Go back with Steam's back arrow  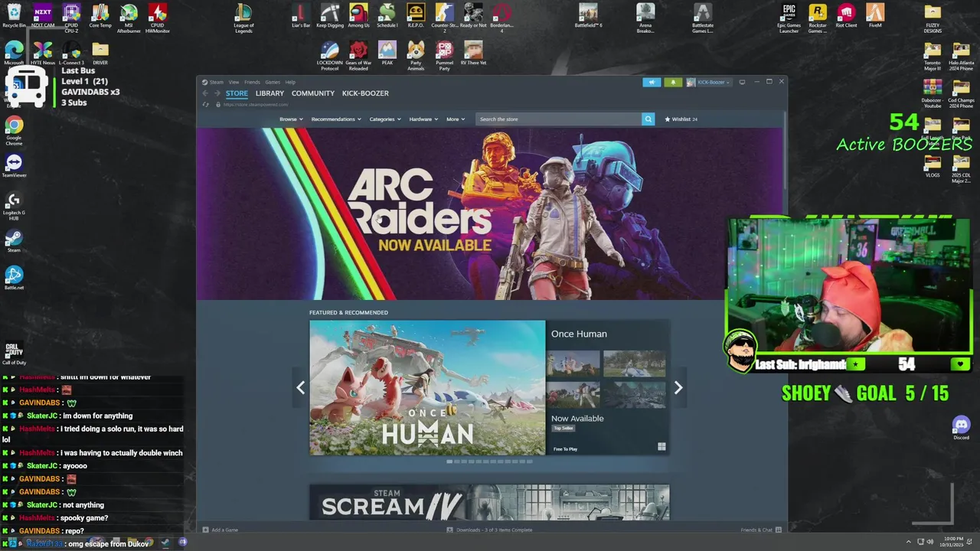[205, 93]
